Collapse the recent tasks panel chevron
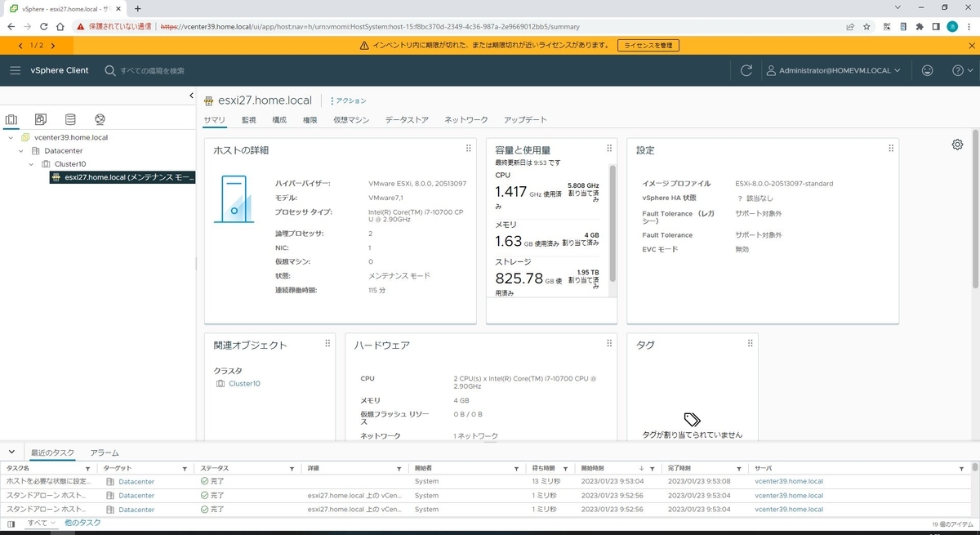The width and height of the screenshot is (980, 535). tap(11, 452)
